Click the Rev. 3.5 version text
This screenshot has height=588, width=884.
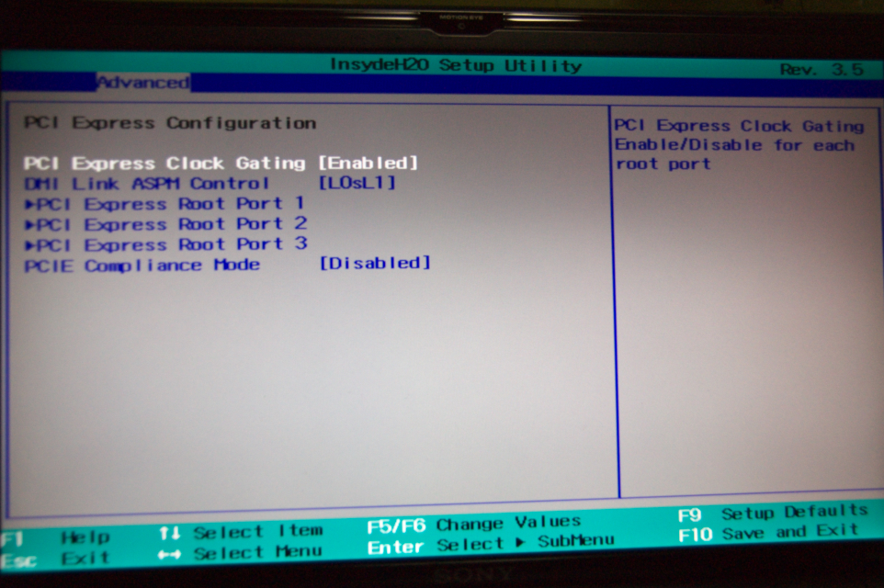[822, 69]
